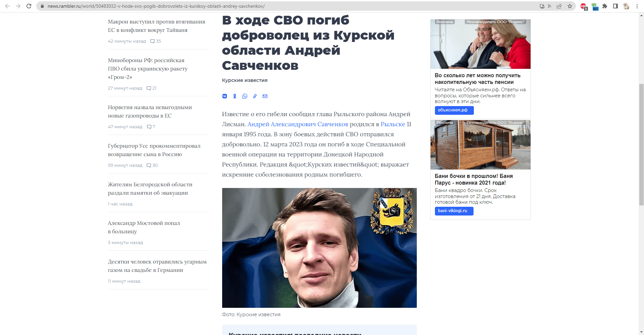This screenshot has height=335, width=644.
Task: Toggle browser side panel icon
Action: tap(615, 6)
